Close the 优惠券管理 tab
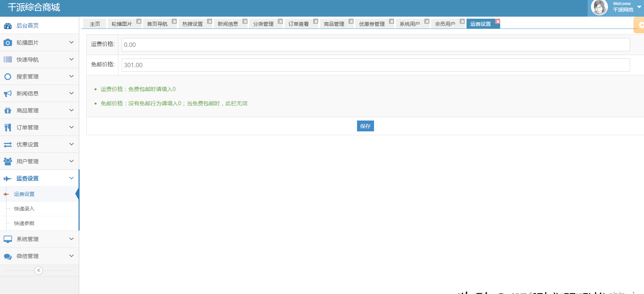This screenshot has height=294, width=644. point(392,21)
